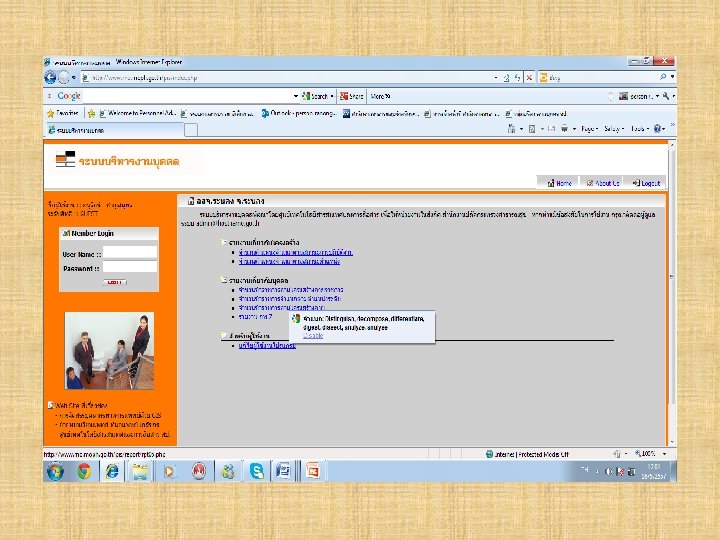This screenshot has width=720, height=540.
Task: Switch to the PowerPoint taskbar icon
Action: pos(313,471)
